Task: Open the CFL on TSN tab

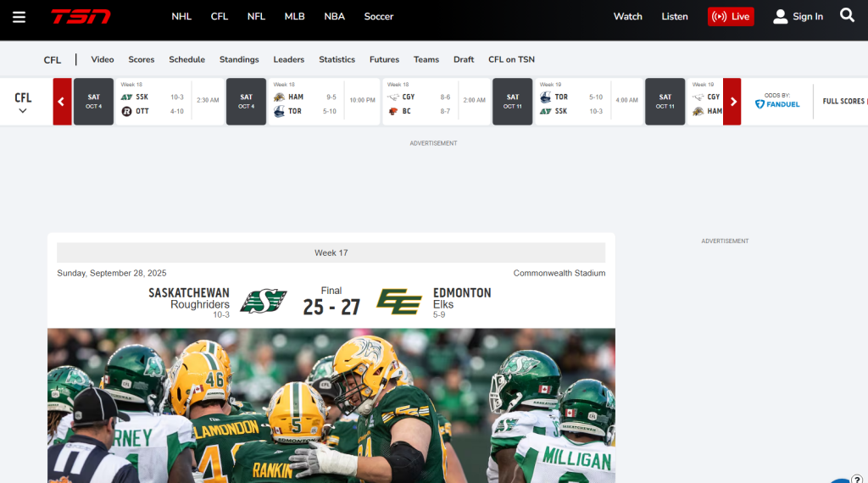Action: [511, 59]
